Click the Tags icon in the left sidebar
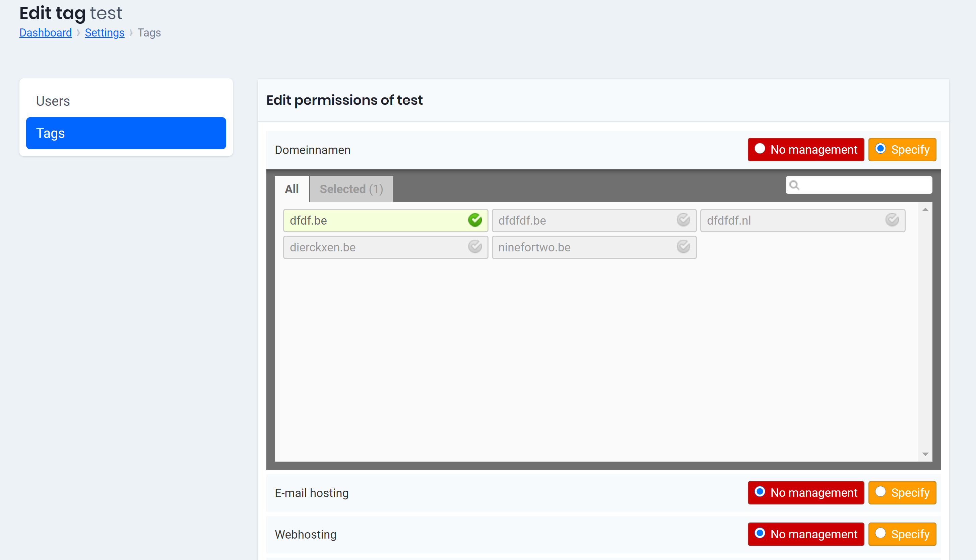Viewport: 976px width, 560px height. [x=126, y=133]
